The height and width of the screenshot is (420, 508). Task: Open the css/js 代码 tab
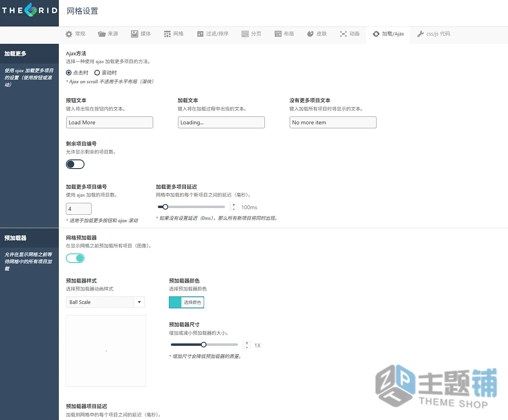tap(433, 34)
